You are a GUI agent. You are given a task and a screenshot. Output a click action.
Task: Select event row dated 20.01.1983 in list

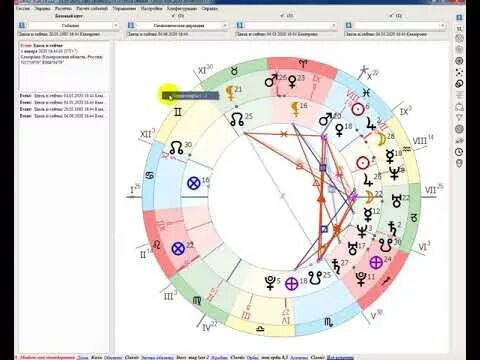[x=62, y=109]
